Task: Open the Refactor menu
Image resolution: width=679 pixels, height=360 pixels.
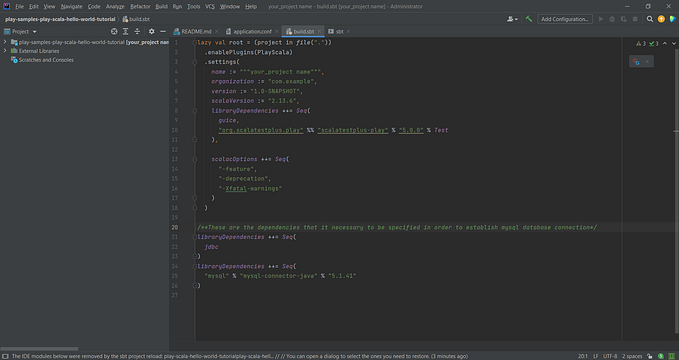Action: [140, 6]
